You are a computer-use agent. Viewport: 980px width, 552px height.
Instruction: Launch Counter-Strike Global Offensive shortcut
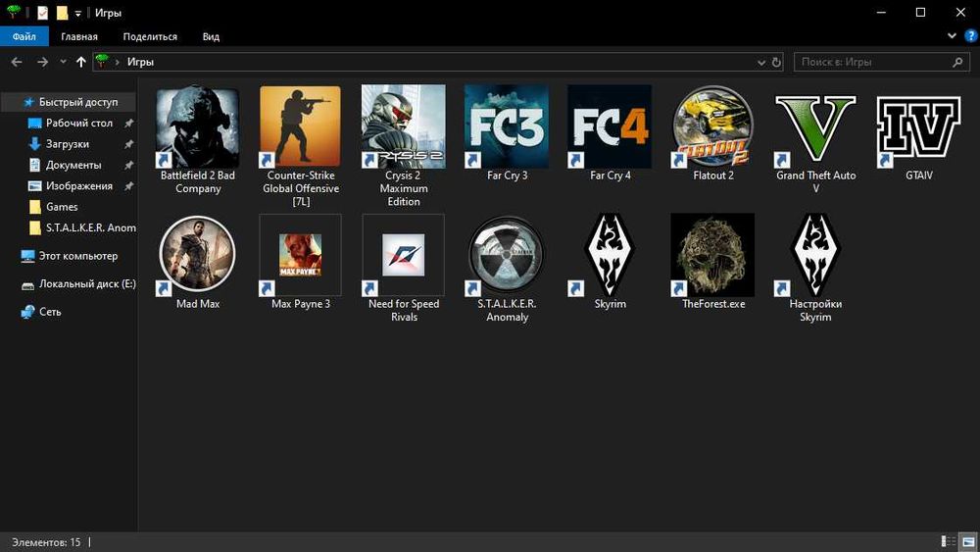pos(301,127)
